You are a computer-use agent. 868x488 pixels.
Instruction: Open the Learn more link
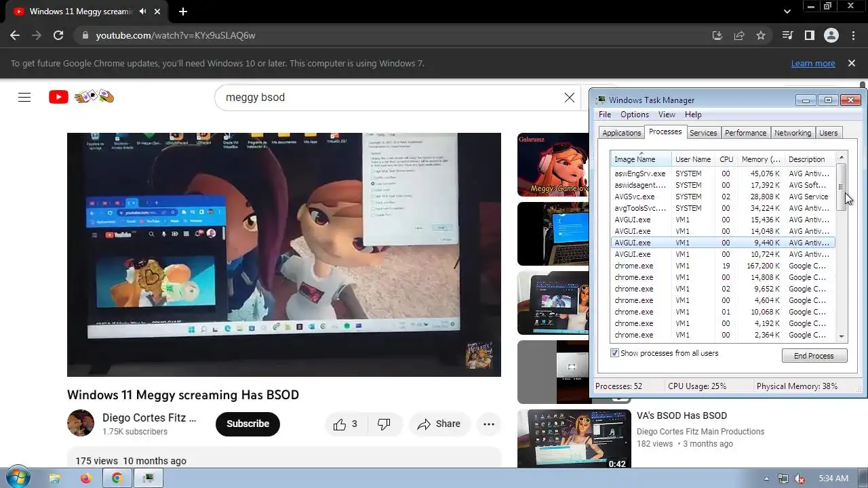pos(813,63)
